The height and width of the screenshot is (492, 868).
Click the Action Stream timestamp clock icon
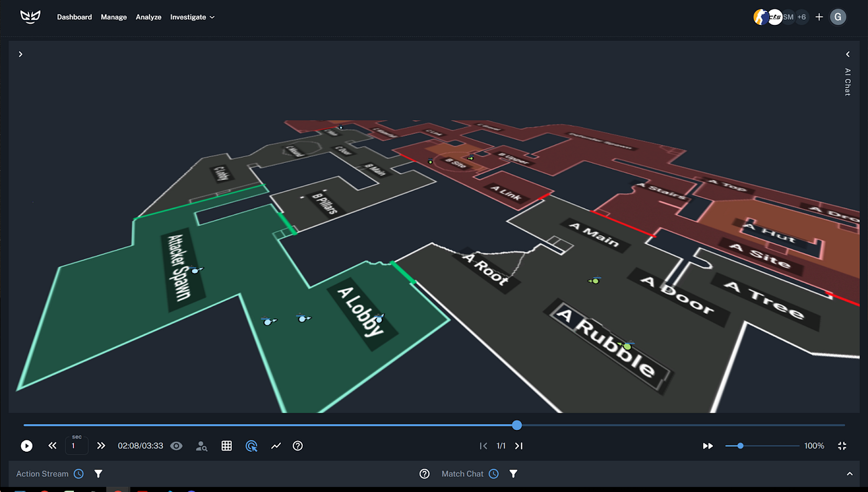point(78,473)
